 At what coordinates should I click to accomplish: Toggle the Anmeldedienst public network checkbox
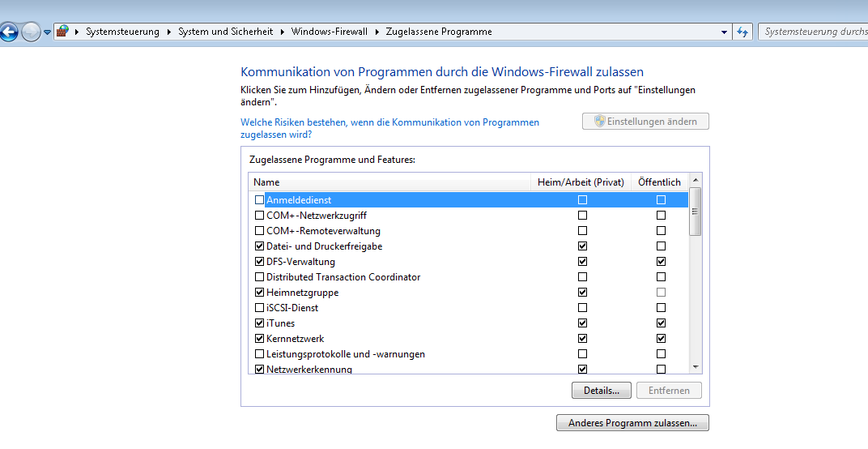pos(661,199)
